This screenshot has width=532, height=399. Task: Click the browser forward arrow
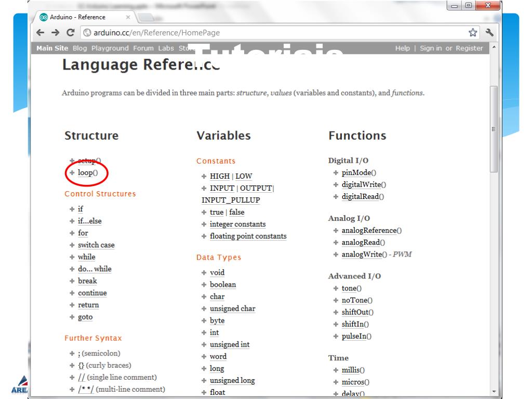(x=55, y=33)
